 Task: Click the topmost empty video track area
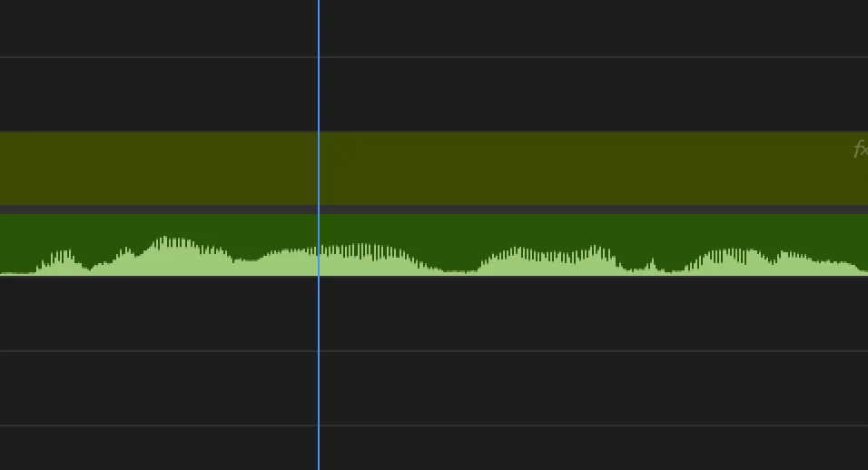click(x=434, y=27)
